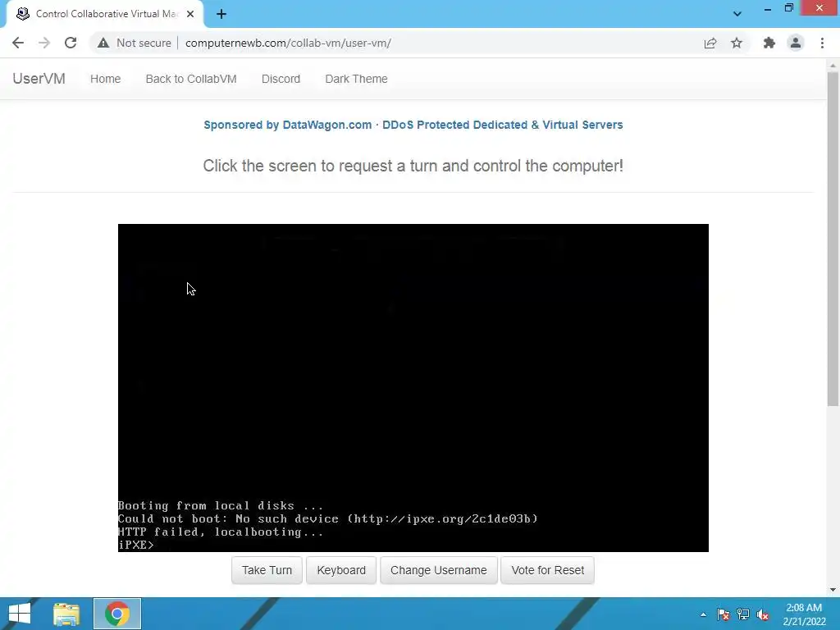Open the Windows Start button
This screenshot has height=630, width=840.
tap(20, 614)
